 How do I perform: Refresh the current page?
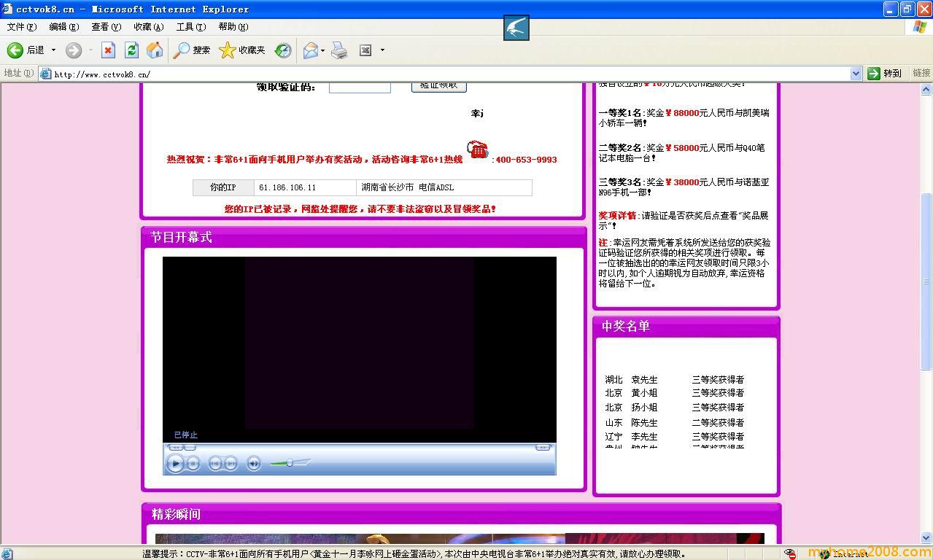tap(131, 50)
